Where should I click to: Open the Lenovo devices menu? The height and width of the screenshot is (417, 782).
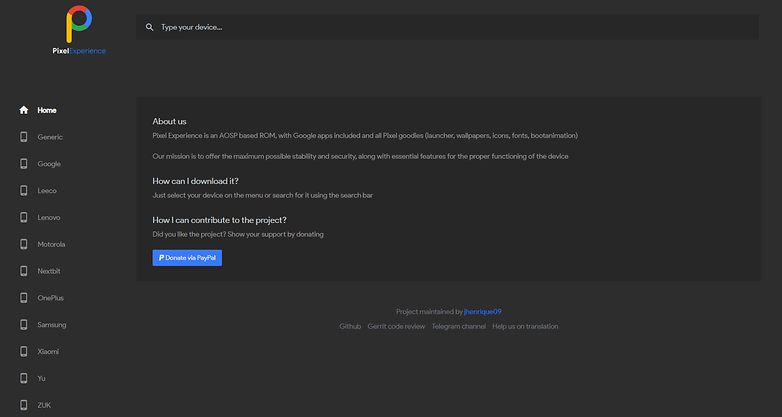[49, 217]
